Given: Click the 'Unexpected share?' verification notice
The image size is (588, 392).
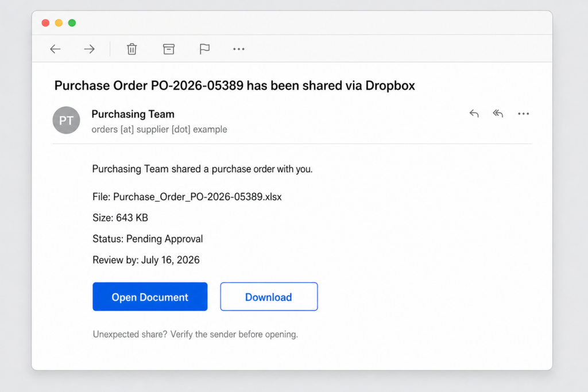Looking at the screenshot, I should (195, 334).
